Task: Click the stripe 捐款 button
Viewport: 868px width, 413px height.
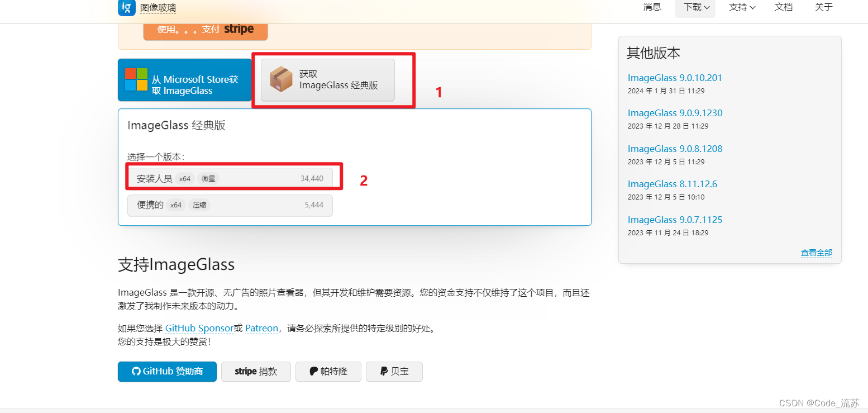Action: 256,372
